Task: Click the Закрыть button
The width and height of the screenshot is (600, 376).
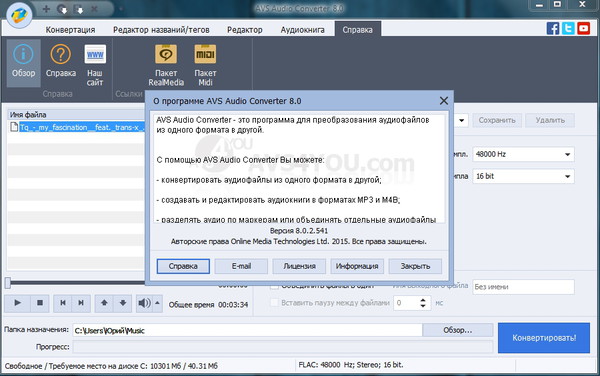Action: tap(415, 266)
